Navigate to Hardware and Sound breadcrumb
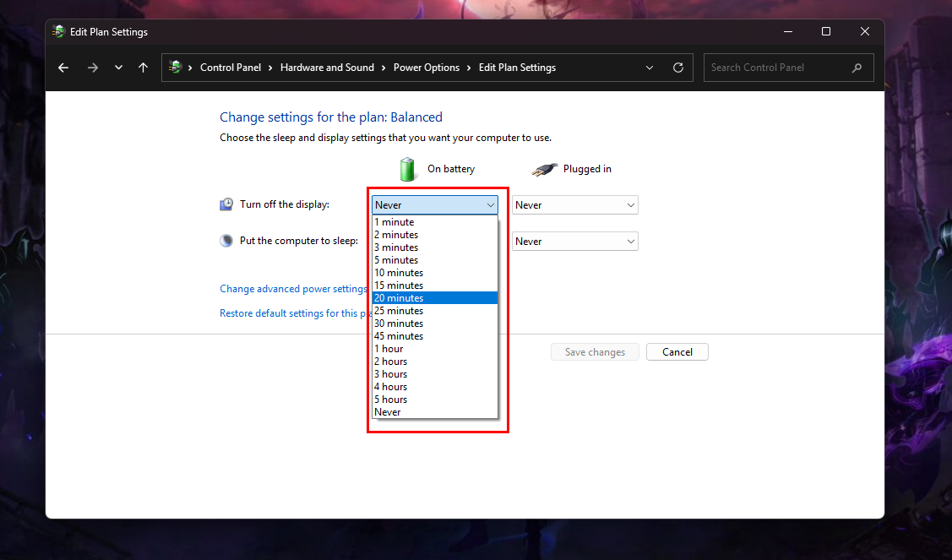Image resolution: width=952 pixels, height=560 pixels. coord(328,67)
